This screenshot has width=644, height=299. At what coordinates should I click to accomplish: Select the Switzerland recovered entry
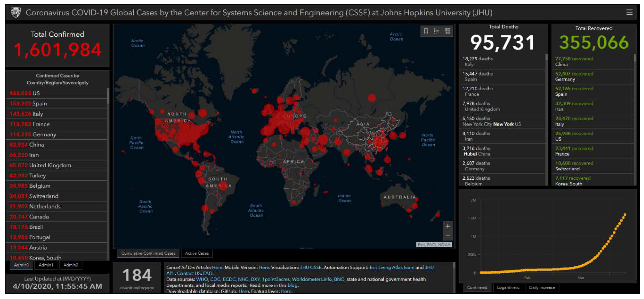(x=593, y=166)
